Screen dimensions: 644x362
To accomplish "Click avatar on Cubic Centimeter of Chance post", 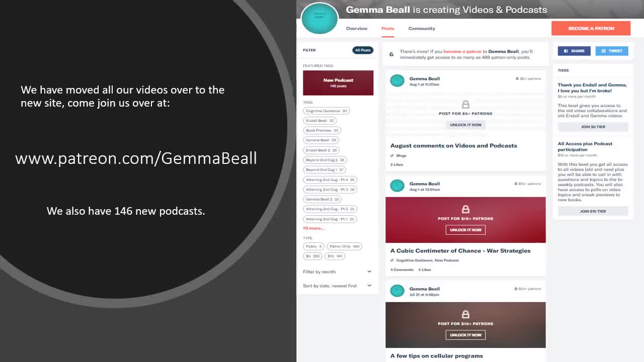I will [397, 186].
